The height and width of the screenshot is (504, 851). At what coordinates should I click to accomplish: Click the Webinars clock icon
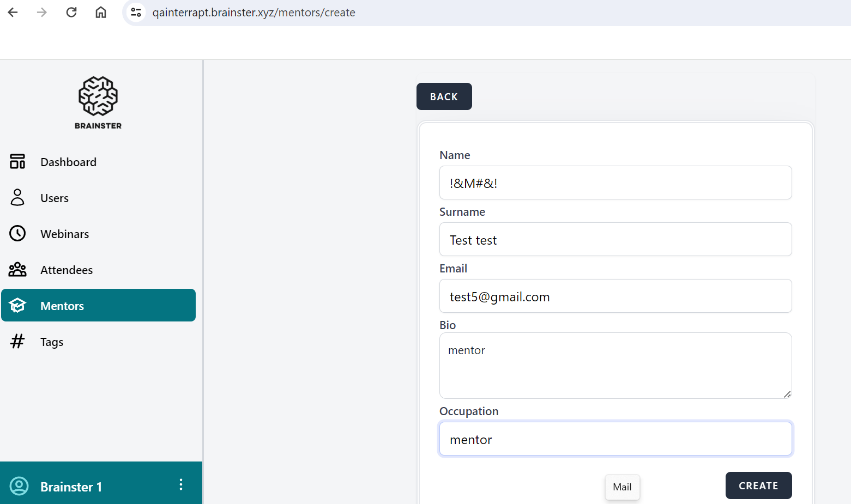[17, 234]
